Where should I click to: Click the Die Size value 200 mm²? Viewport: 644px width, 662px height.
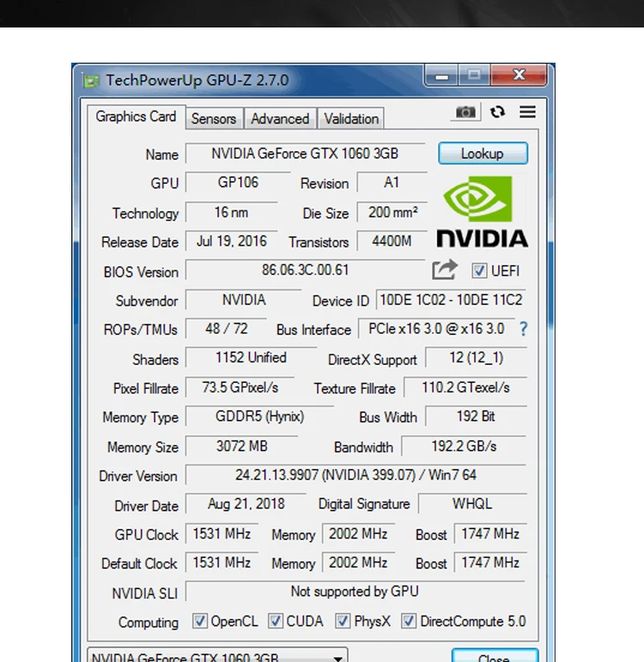(392, 212)
